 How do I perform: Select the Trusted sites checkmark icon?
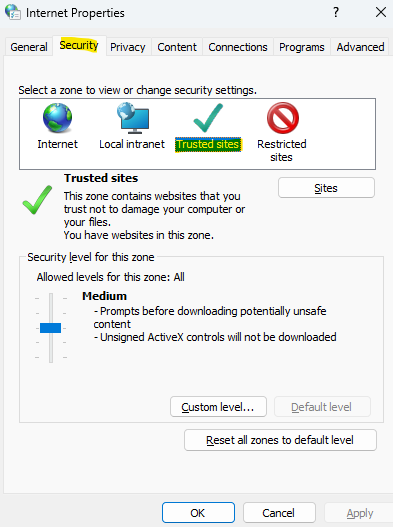(208, 118)
